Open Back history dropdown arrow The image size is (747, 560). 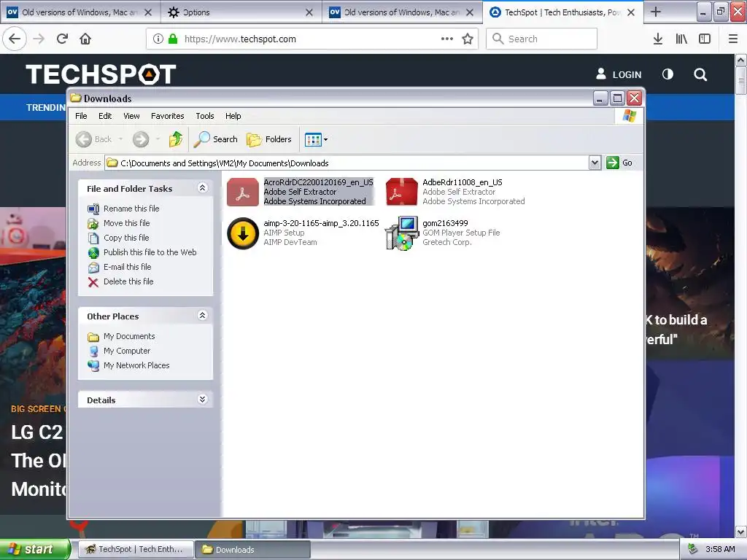120,139
